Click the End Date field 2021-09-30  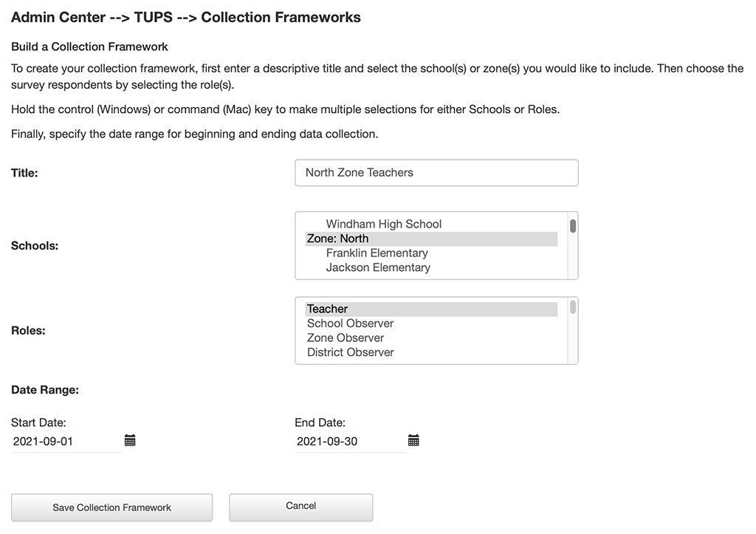[x=349, y=442]
